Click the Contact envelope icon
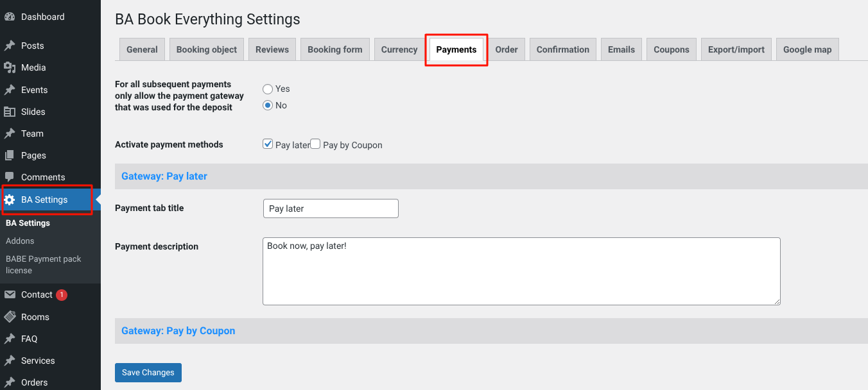868x390 pixels. [x=10, y=294]
